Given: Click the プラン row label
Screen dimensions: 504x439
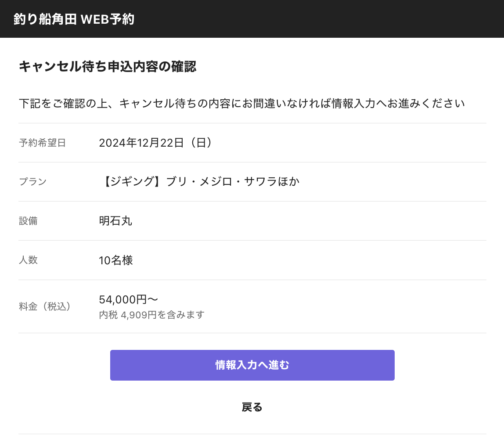Looking at the screenshot, I should pos(32,182).
